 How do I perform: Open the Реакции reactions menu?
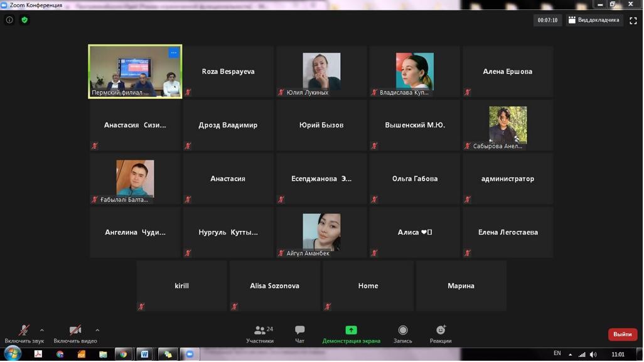coord(441,334)
